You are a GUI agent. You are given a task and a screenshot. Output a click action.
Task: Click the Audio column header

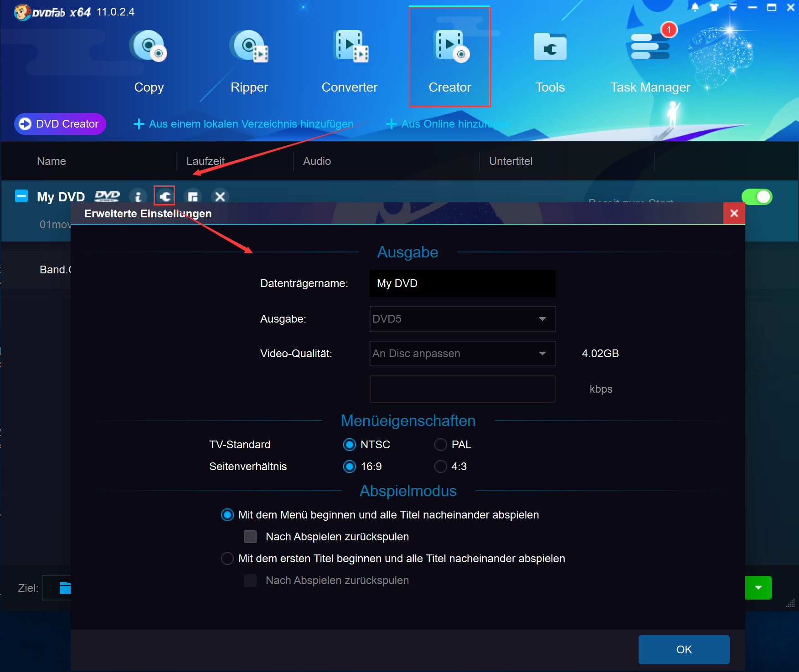point(317,161)
